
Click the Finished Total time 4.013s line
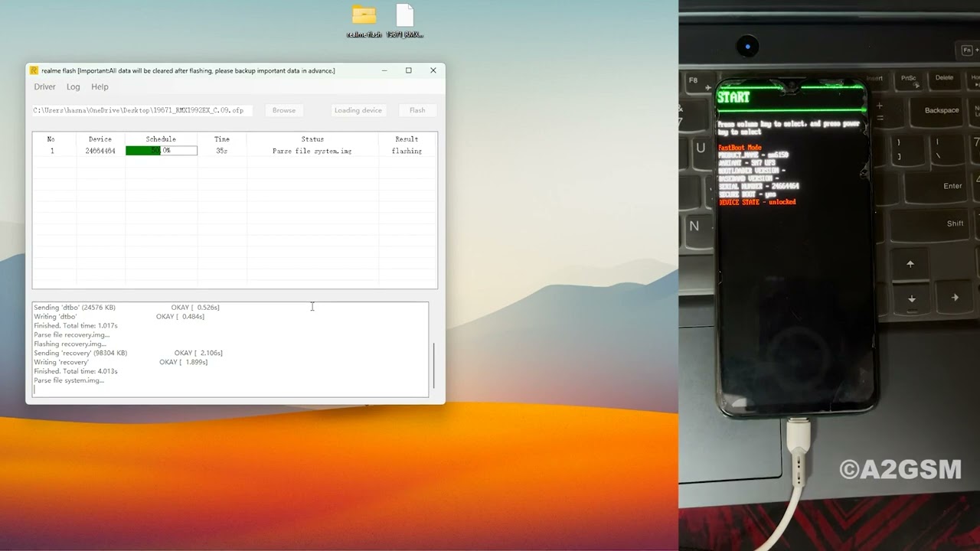(76, 372)
